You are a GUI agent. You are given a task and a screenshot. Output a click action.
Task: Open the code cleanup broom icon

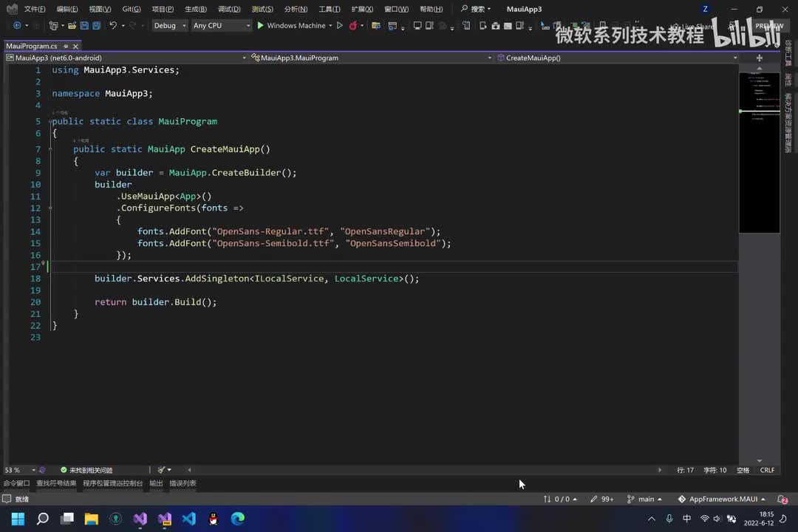[x=161, y=470]
